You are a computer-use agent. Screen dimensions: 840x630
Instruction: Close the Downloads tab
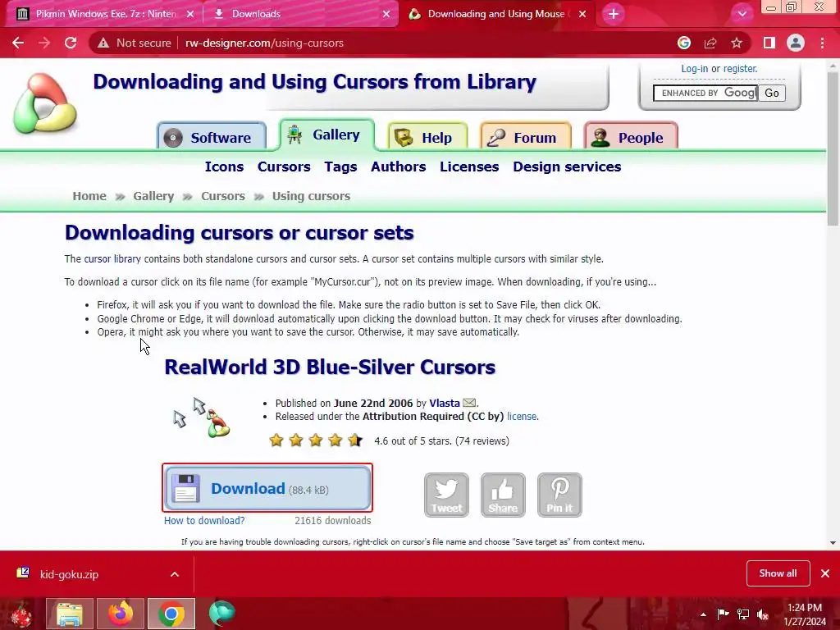click(386, 14)
